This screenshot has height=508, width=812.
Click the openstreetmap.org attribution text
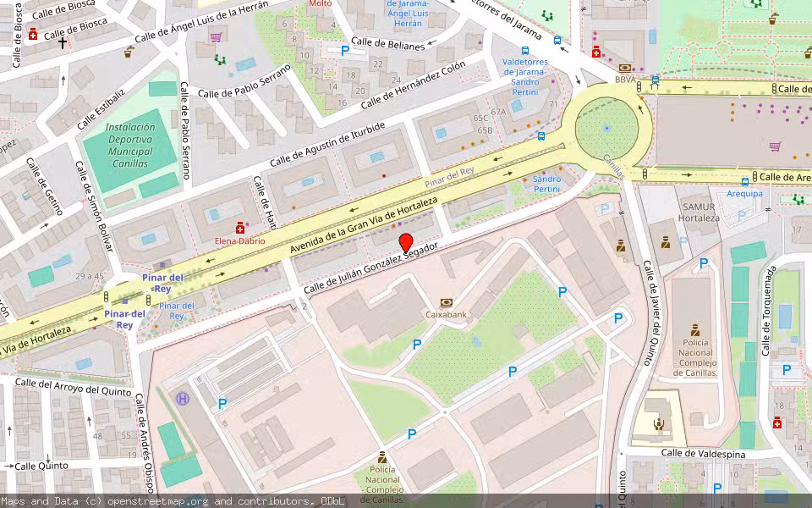click(158, 501)
